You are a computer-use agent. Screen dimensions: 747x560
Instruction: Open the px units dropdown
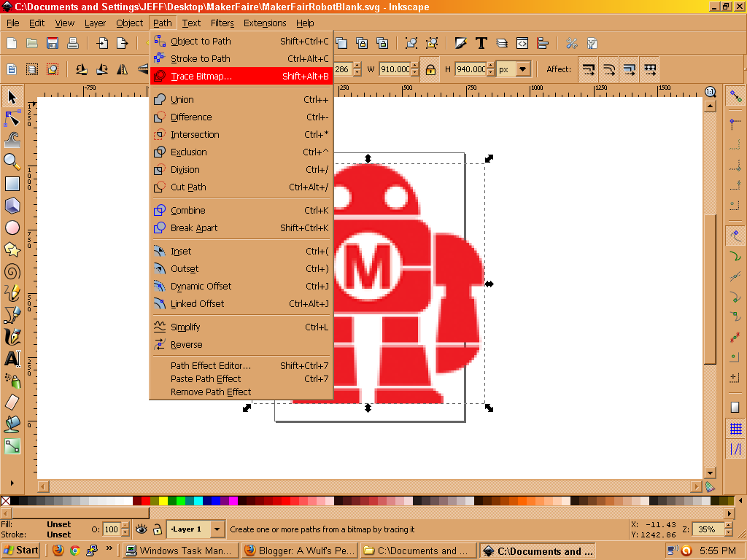(x=522, y=69)
